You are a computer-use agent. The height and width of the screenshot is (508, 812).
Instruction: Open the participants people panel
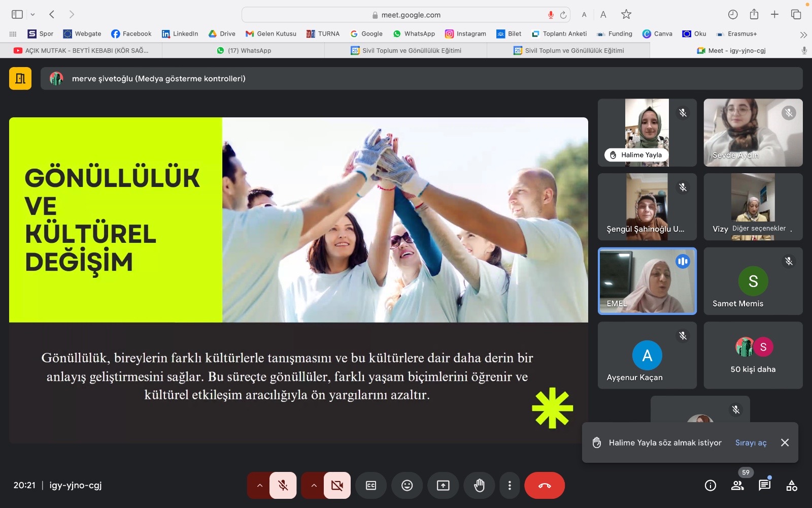coord(737,486)
